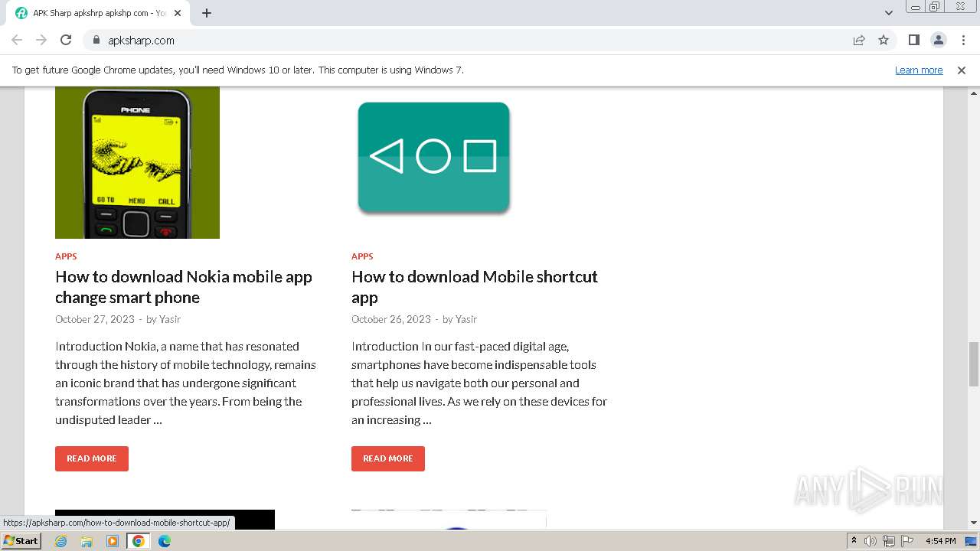Click the scrollbar up arrow
Viewport: 980px width, 551px height.
point(974,93)
